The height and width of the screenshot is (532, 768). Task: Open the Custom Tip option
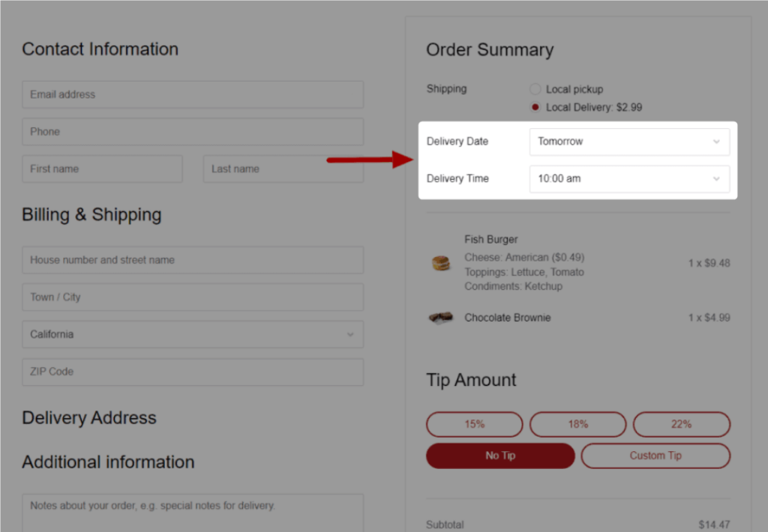(x=655, y=456)
